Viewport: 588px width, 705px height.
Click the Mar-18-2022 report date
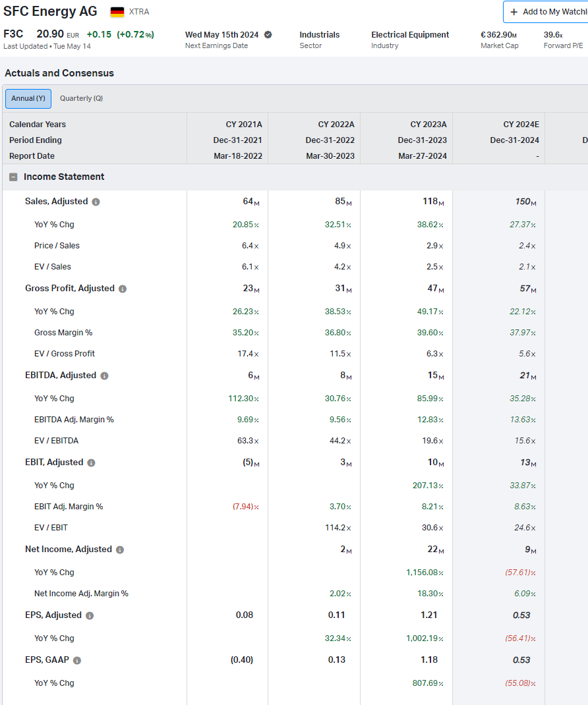tap(238, 156)
